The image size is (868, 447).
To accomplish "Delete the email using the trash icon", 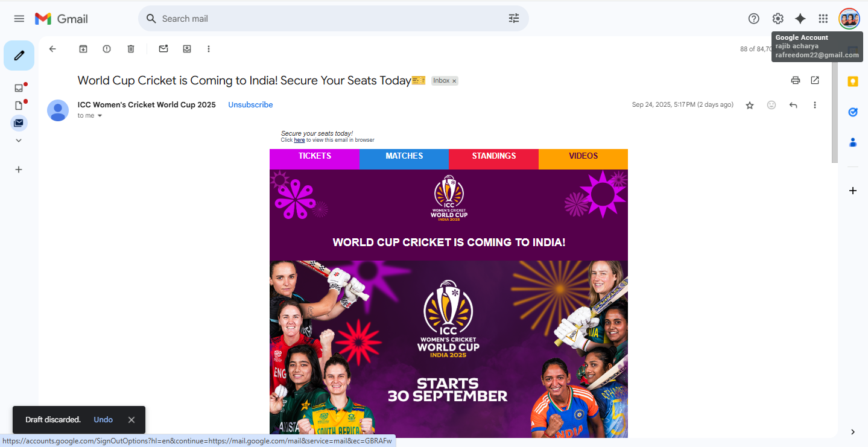I will point(131,49).
